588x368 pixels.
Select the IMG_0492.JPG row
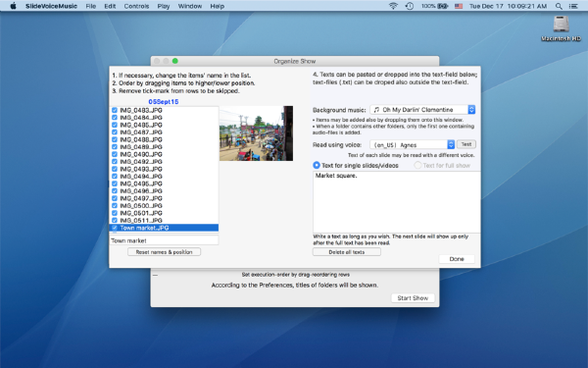click(164, 162)
